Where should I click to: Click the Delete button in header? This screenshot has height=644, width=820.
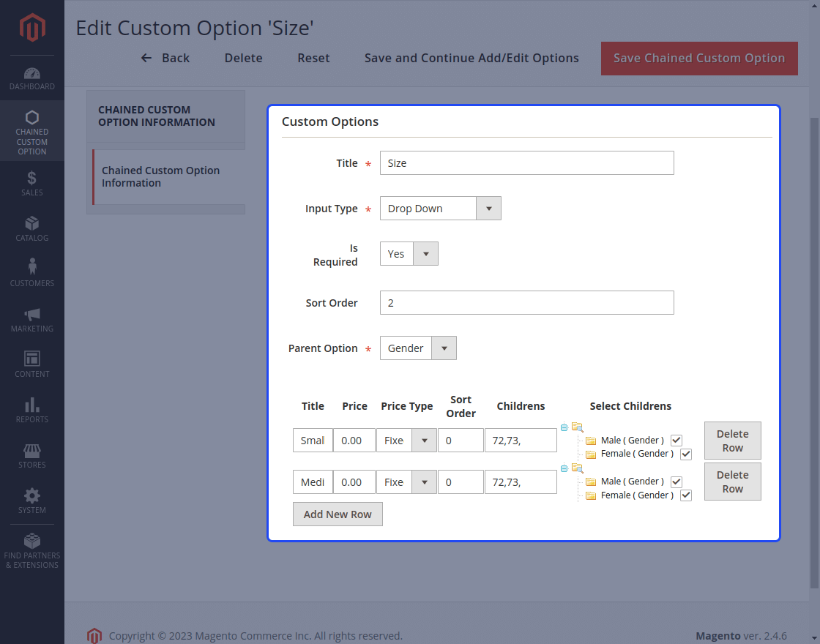point(244,58)
